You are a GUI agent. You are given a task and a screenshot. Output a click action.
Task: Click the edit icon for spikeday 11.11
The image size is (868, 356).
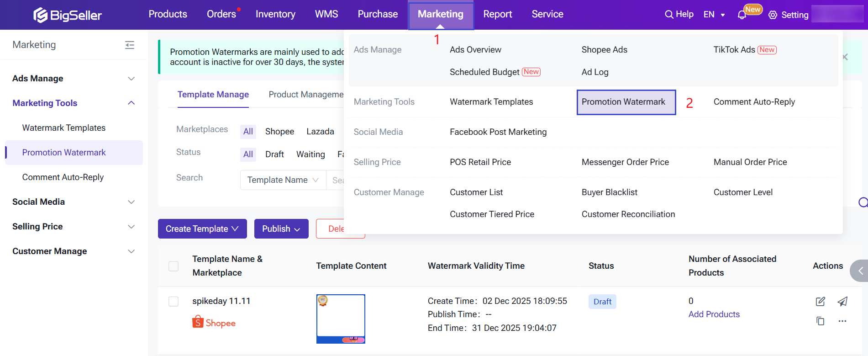point(820,301)
